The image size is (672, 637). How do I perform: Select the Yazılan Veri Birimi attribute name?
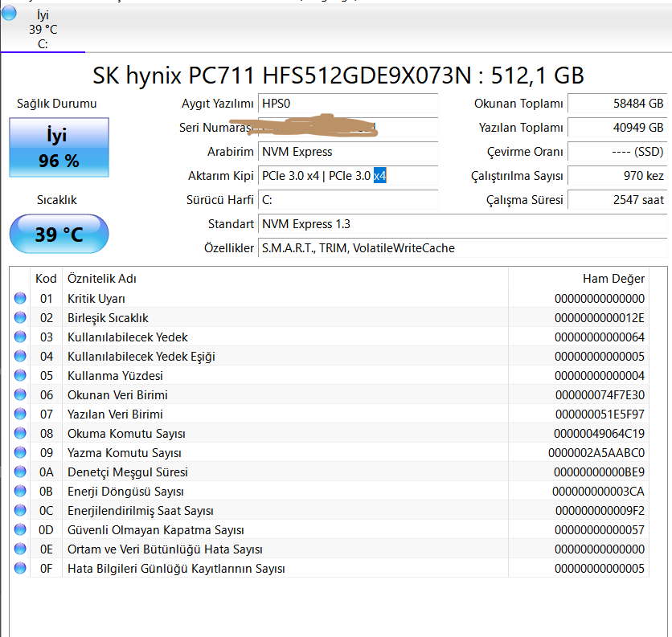pyautogui.click(x=115, y=414)
